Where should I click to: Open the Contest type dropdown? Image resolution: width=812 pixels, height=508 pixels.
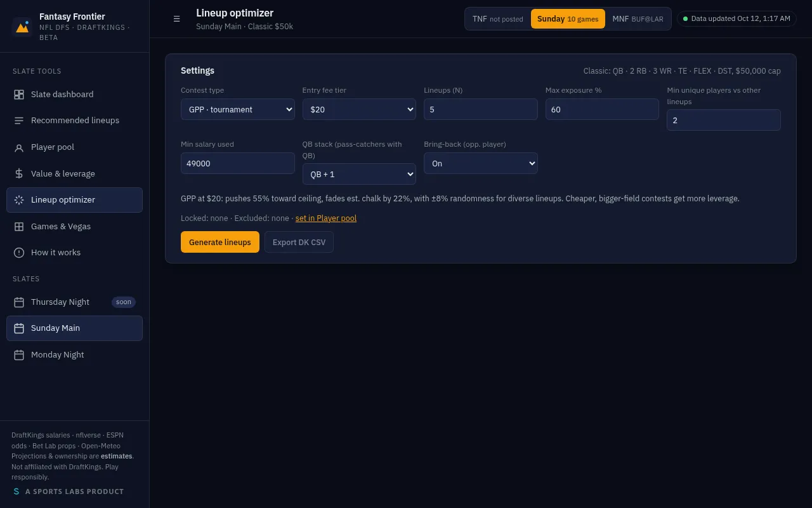(238, 109)
